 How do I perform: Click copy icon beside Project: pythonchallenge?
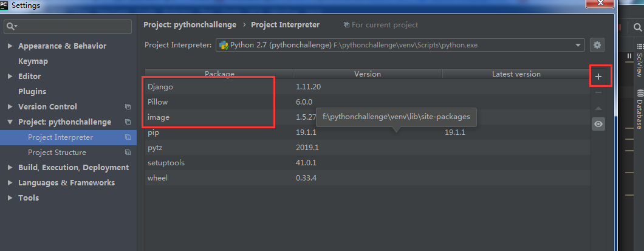point(128,122)
